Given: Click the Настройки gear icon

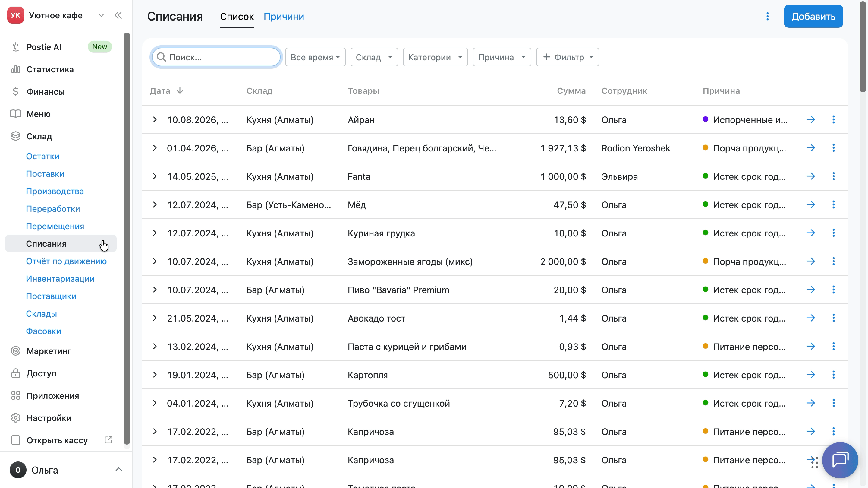Looking at the screenshot, I should coord(15,418).
